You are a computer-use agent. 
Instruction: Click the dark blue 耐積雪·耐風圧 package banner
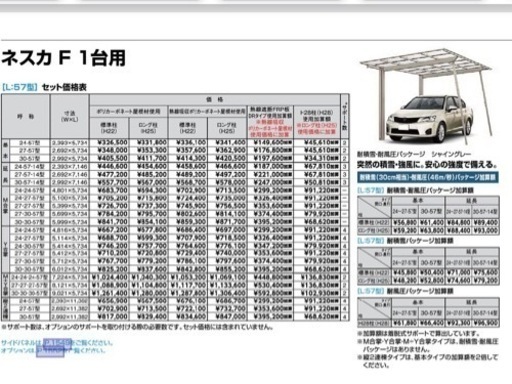428,177
